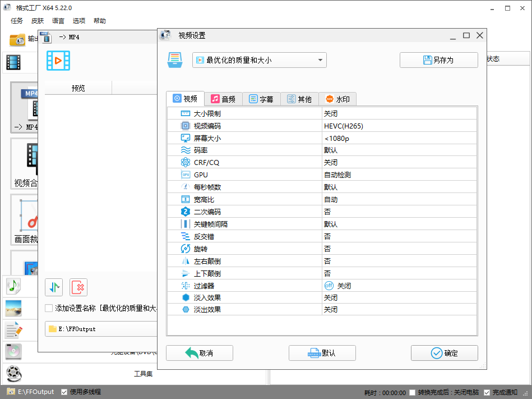Click the GPU row icon

pos(185,175)
